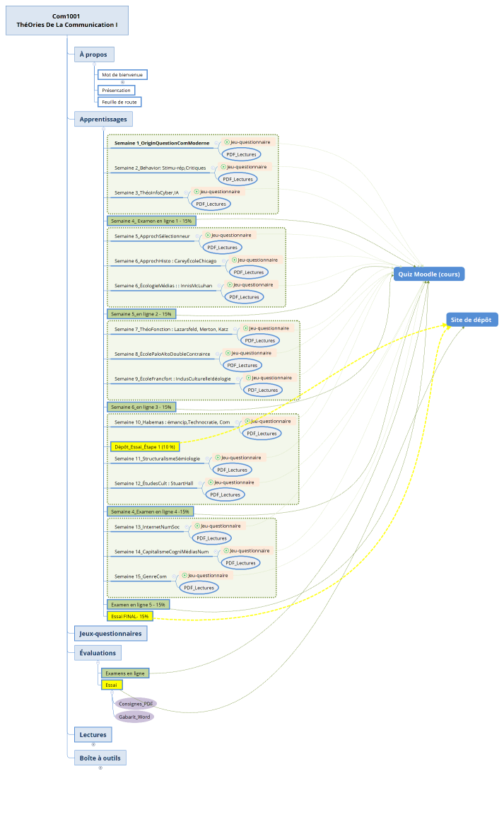
Task: Expand the Mot de bienvenue subtopic
Action: (x=123, y=82)
